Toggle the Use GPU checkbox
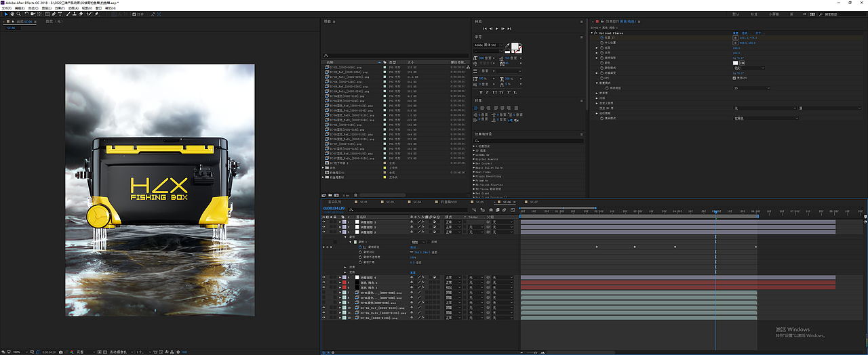This screenshot has width=868, height=355. click(x=734, y=78)
